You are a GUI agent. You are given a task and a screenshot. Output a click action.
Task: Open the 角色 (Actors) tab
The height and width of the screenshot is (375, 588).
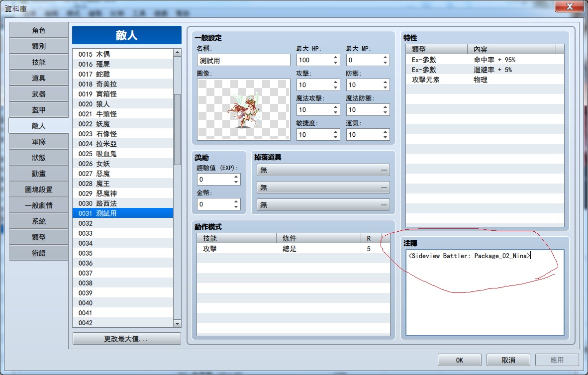pyautogui.click(x=39, y=30)
